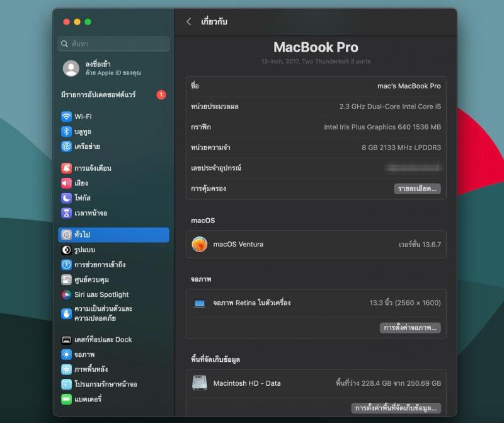The width and height of the screenshot is (504, 423).
Task: Open Network globe icon in sidebar
Action: (66, 147)
